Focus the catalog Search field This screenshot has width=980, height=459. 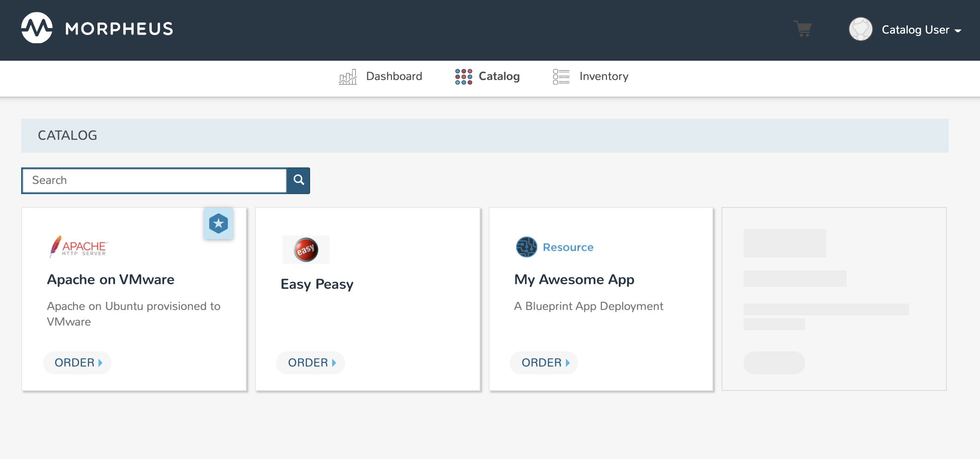(x=154, y=180)
